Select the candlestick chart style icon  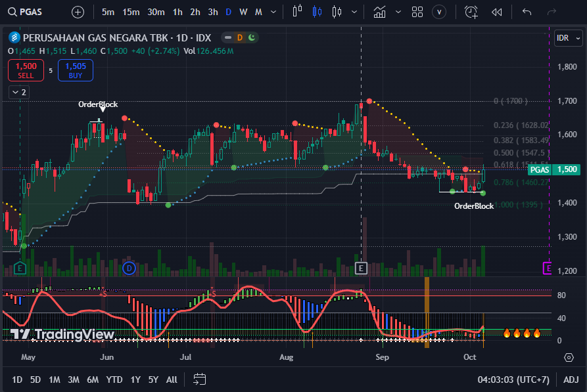coord(317,12)
